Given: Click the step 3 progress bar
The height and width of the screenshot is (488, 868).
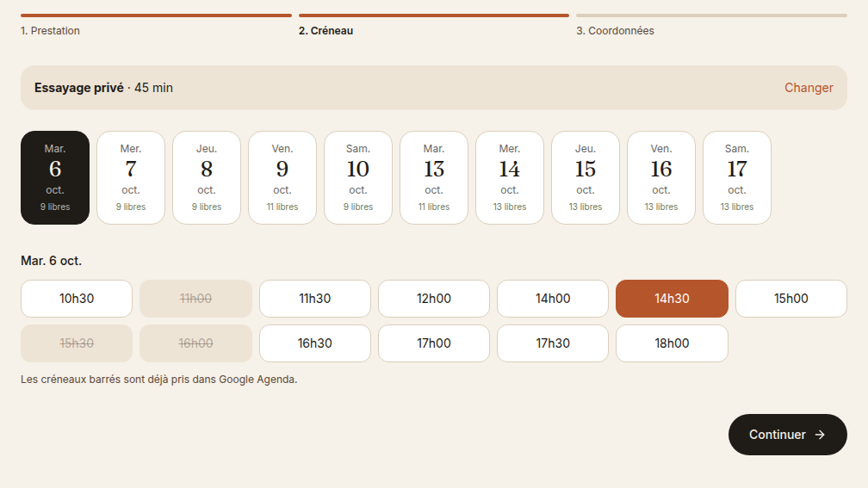Looking at the screenshot, I should 711,15.
